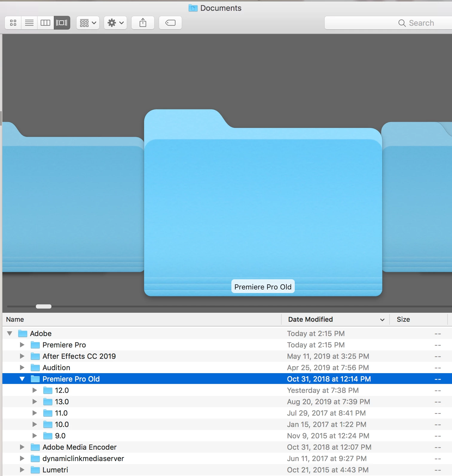Click the Cover Flow scrubber handle
This screenshot has width=452, height=476.
coord(44,306)
